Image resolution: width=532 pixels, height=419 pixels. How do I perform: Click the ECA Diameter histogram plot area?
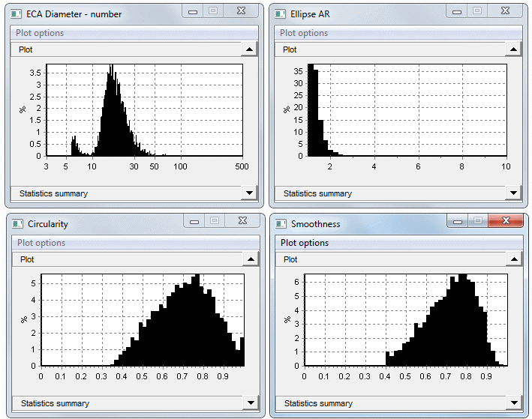[145, 110]
